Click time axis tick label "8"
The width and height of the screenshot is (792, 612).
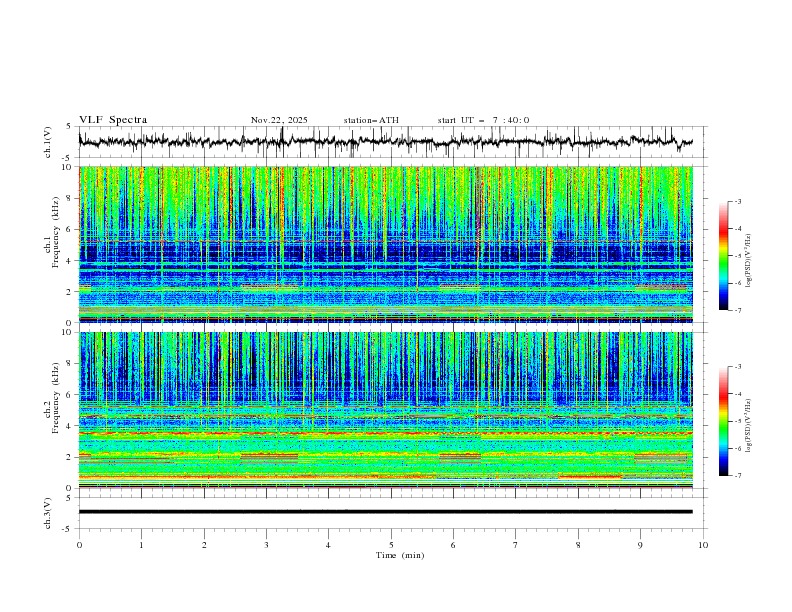[578, 545]
